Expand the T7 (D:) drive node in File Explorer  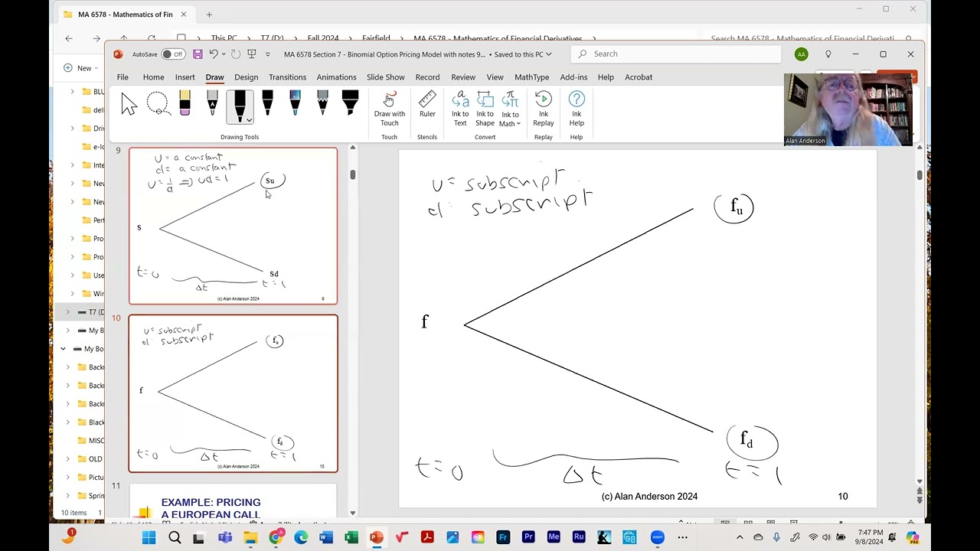point(68,312)
